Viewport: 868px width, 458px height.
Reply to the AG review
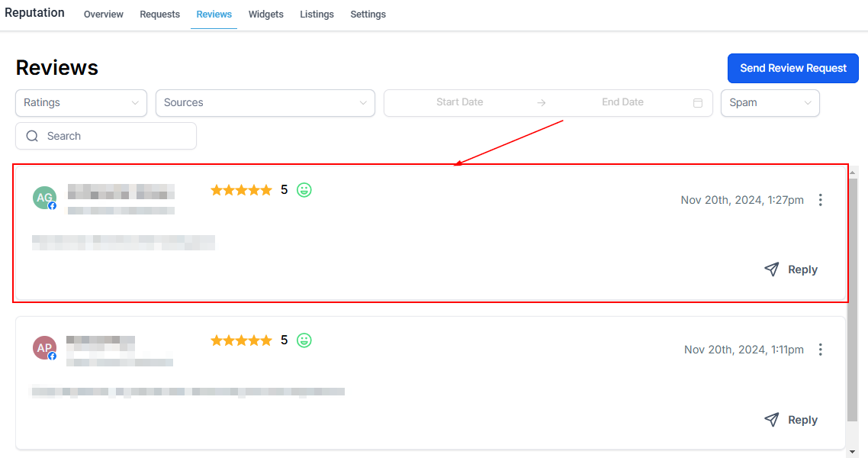(x=791, y=269)
